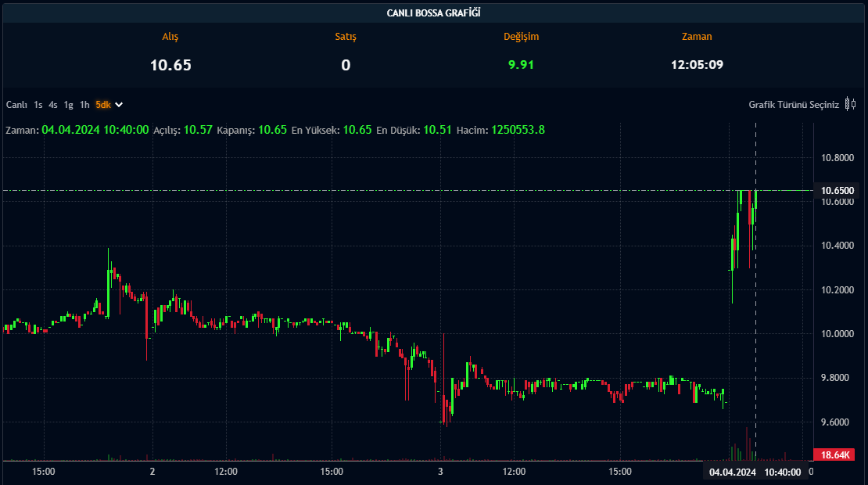The image size is (868, 485).
Task: Select the active 5dk interval
Action: tap(103, 104)
